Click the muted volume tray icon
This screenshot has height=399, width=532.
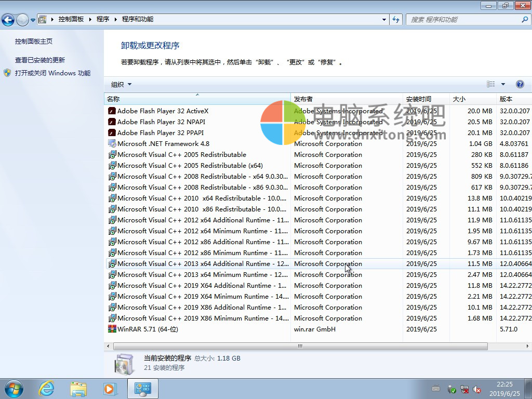pos(477,390)
